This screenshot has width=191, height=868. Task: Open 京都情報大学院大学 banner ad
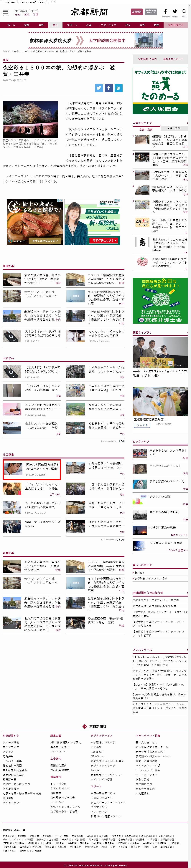click(95, 40)
